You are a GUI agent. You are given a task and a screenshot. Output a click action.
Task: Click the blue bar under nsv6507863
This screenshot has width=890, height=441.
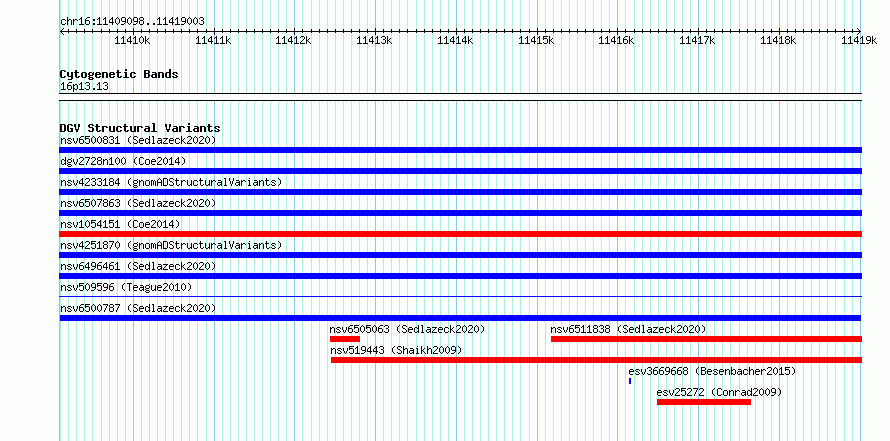pos(461,213)
